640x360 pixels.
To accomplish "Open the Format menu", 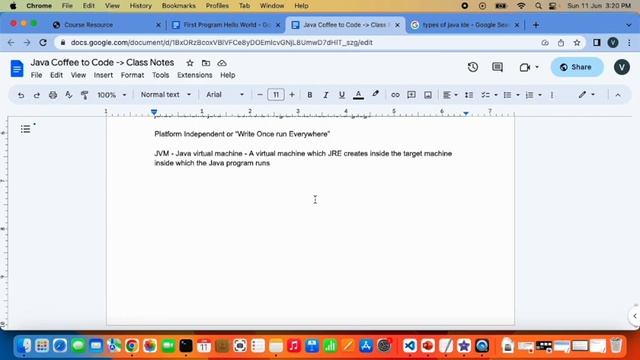I will point(132,75).
